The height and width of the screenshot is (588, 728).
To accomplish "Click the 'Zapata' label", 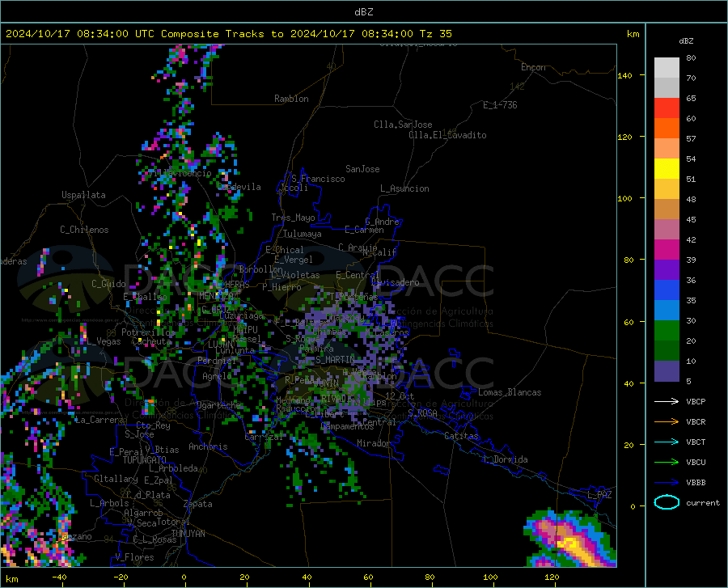I will click(198, 504).
